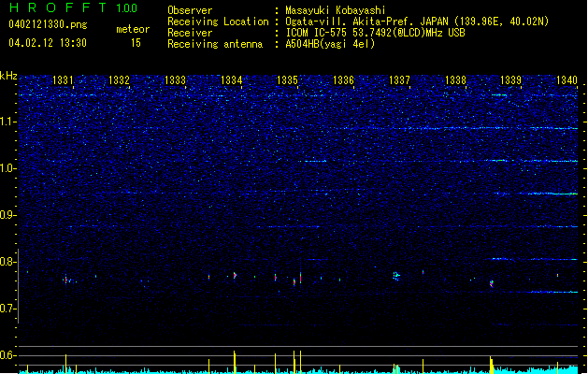Viewport: 588px width, 374px height.
Task: Click the 1340 time marker
Action: tap(566, 80)
